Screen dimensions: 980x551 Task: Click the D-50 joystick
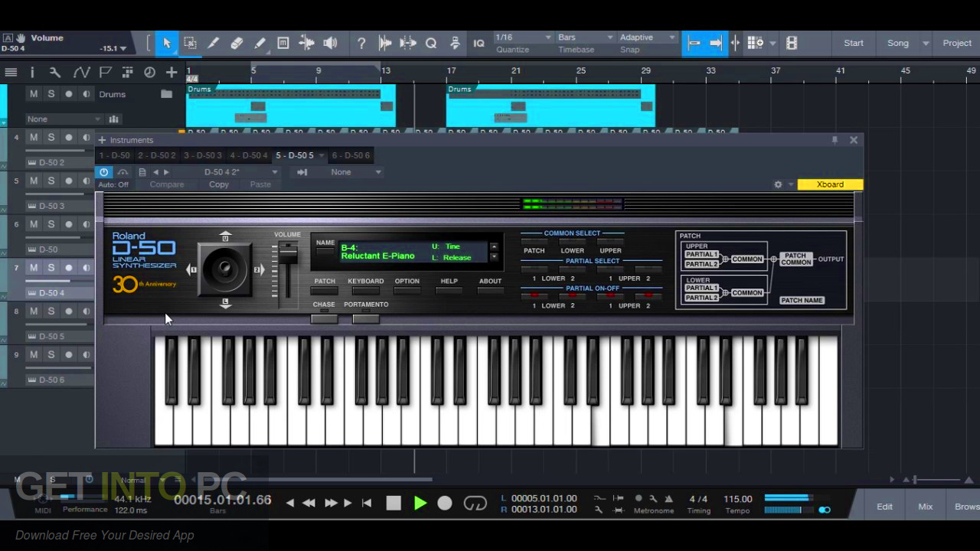point(225,268)
